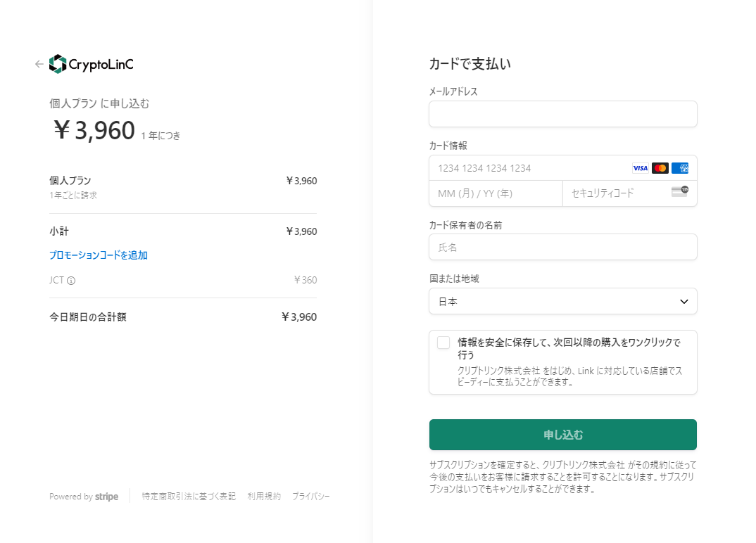Viewport: 756px width, 543px height.
Task: Click the 個人プラン に申し込む heading text
Action: (99, 103)
